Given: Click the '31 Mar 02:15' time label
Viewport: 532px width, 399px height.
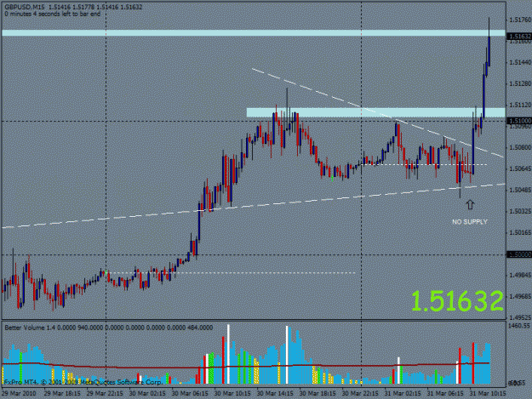Looking at the screenshot, I should pyautogui.click(x=403, y=393).
